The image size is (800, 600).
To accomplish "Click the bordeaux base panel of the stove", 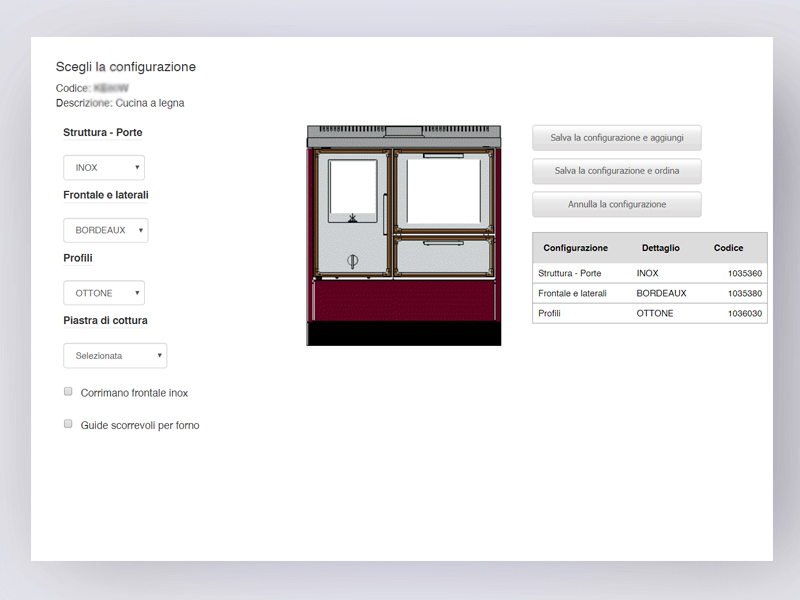I will click(404, 300).
